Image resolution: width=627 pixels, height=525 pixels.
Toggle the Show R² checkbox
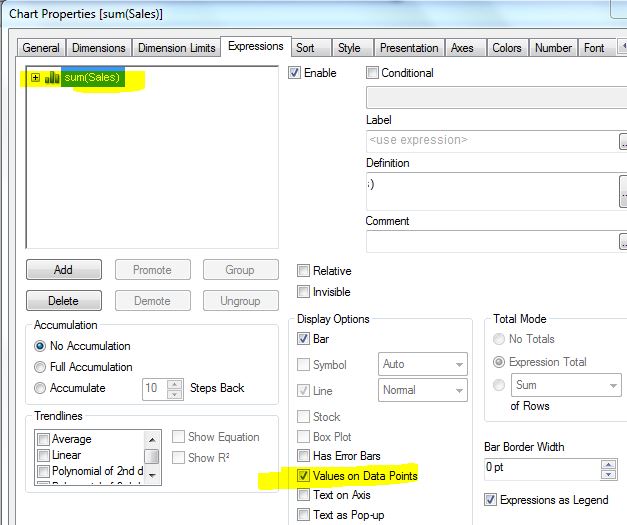coord(178,457)
